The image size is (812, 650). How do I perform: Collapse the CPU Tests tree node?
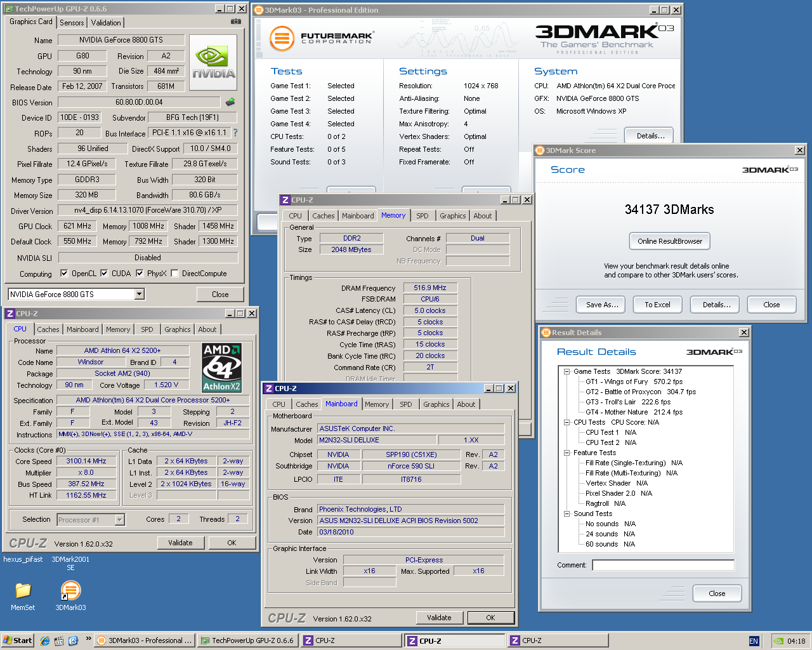click(x=566, y=423)
